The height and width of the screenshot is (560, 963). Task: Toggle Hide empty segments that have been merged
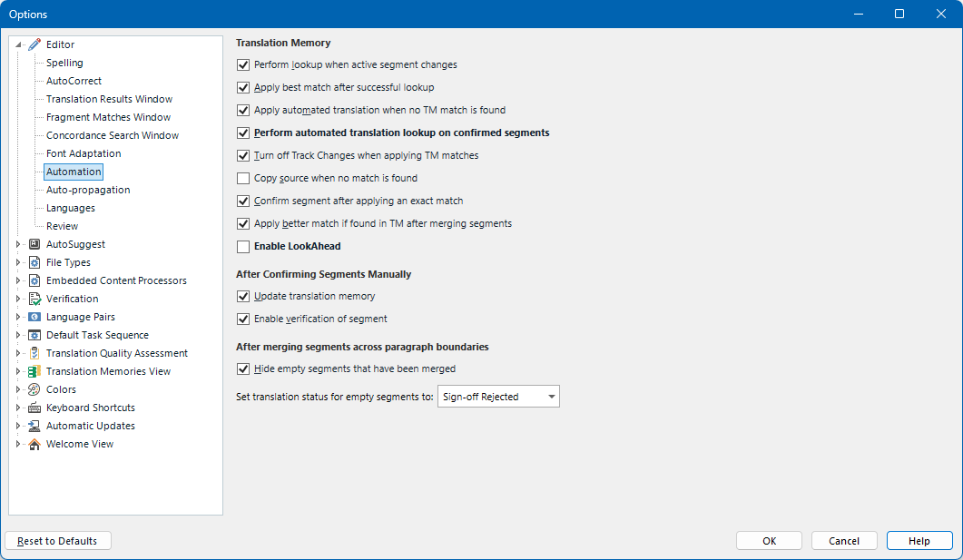(243, 368)
